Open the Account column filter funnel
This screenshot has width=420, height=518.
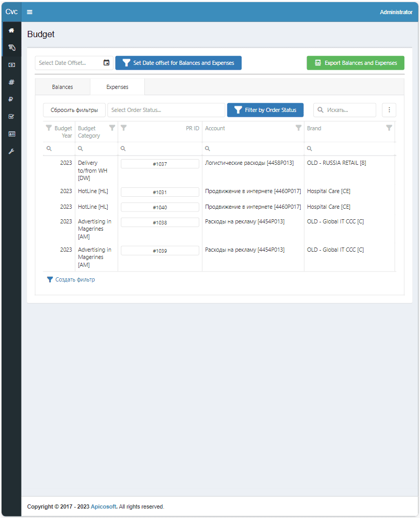(298, 128)
